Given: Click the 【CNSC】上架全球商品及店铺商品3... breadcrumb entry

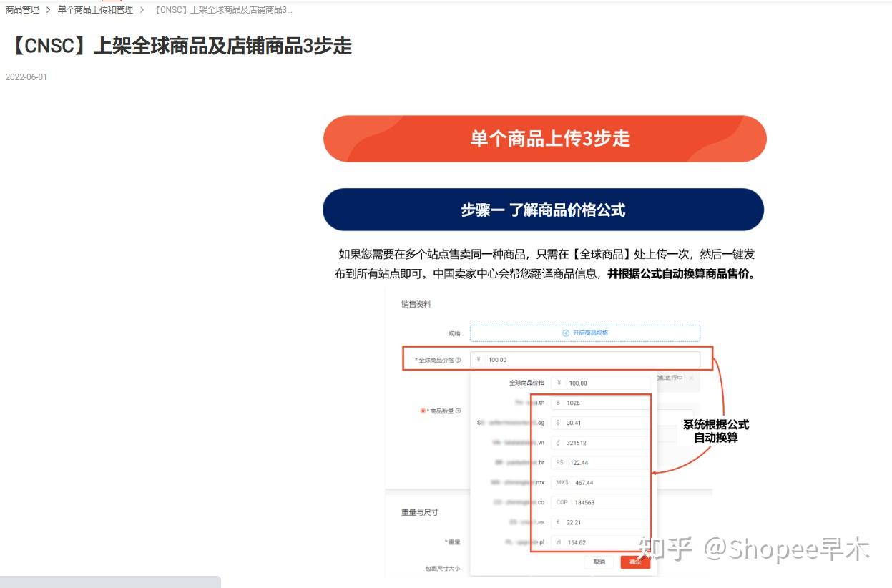Looking at the screenshot, I should 223,10.
